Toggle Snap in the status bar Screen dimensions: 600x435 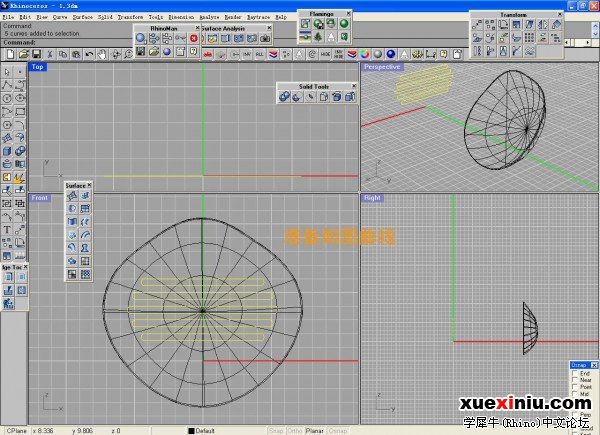point(276,431)
